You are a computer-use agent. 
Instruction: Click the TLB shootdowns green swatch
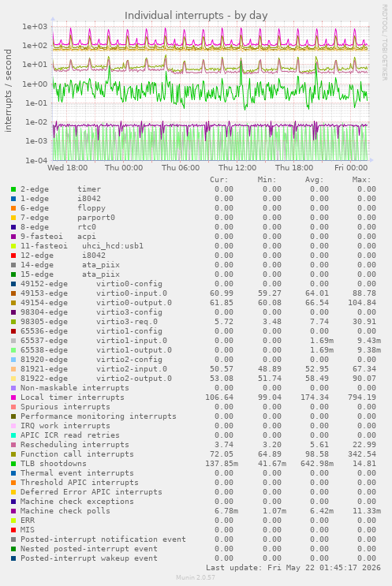pyautogui.click(x=13, y=464)
